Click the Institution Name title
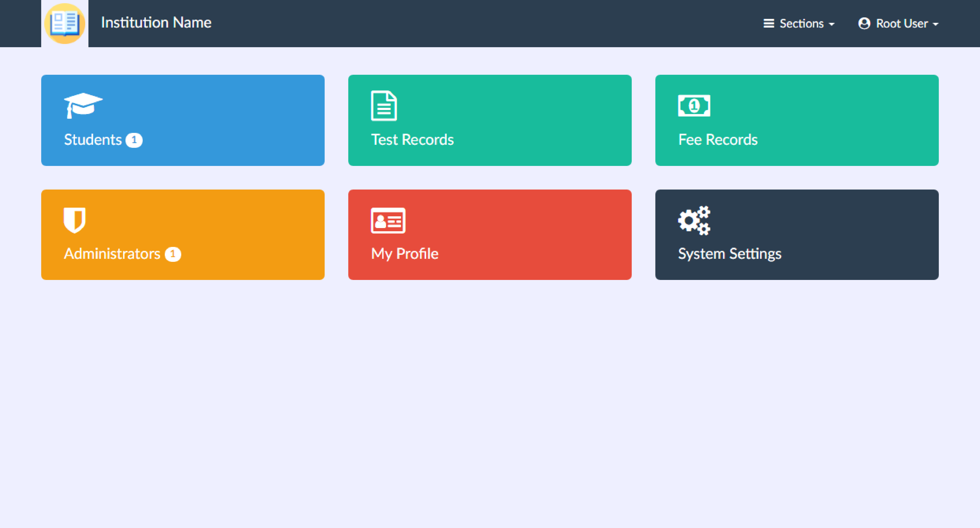 coord(156,23)
